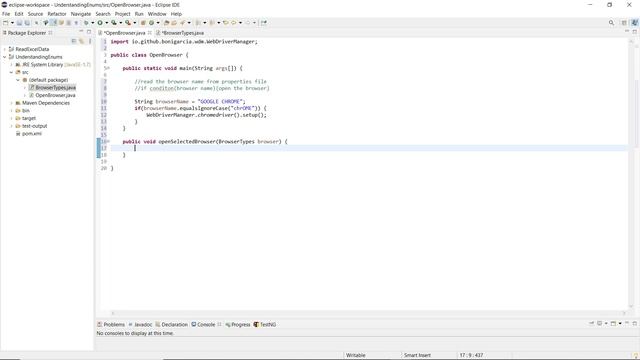Open the Problems view tab
The height and width of the screenshot is (360, 640).
[x=111, y=324]
